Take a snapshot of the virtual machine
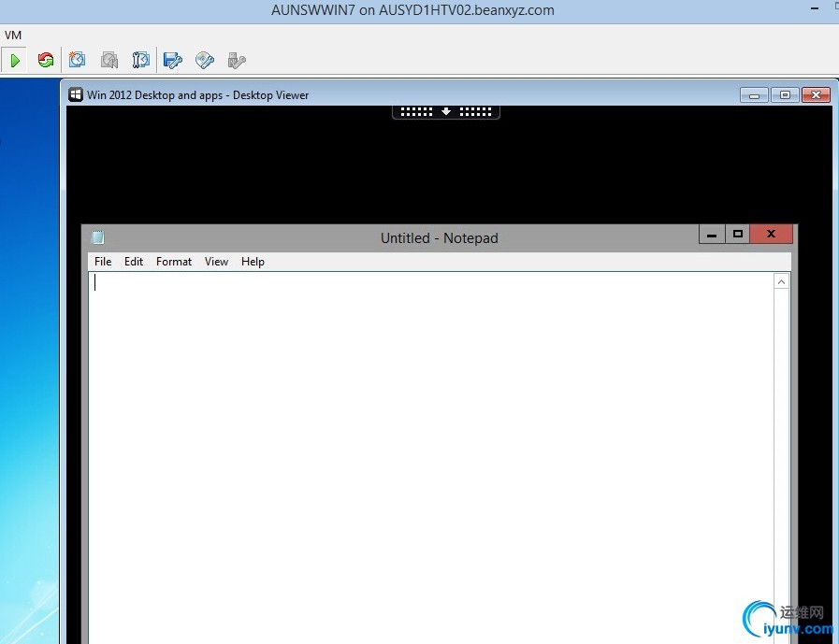839x644 pixels. coord(77,60)
